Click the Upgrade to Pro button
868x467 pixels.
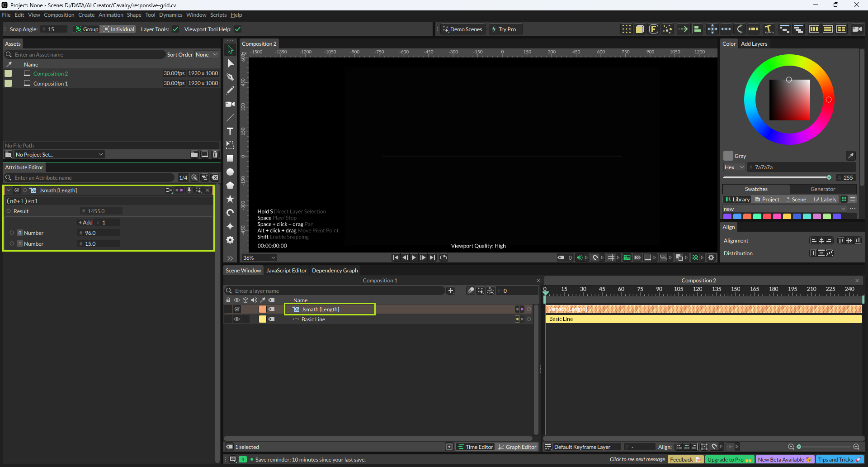729,460
